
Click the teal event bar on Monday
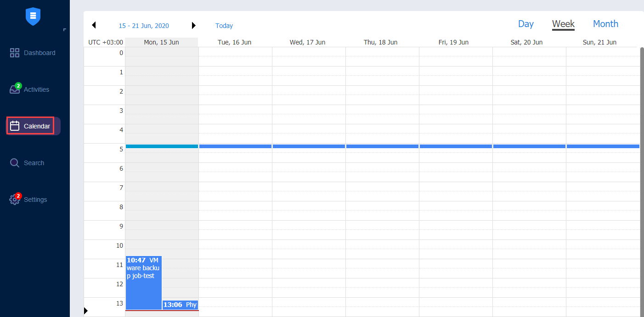click(x=162, y=146)
